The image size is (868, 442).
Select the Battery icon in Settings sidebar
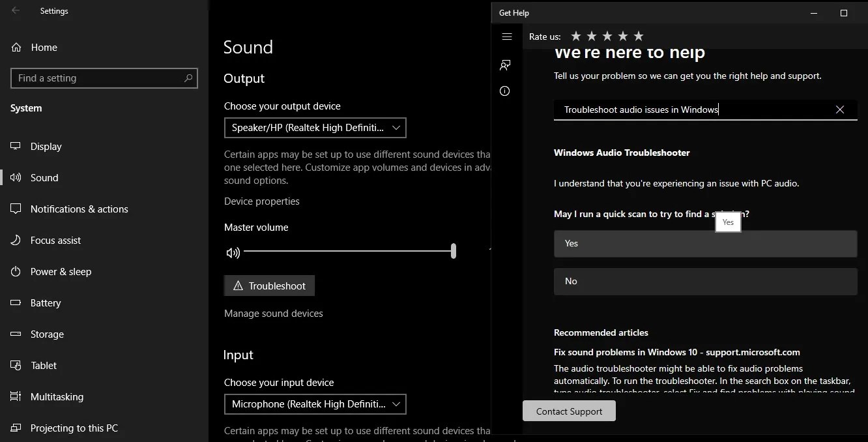(x=14, y=302)
